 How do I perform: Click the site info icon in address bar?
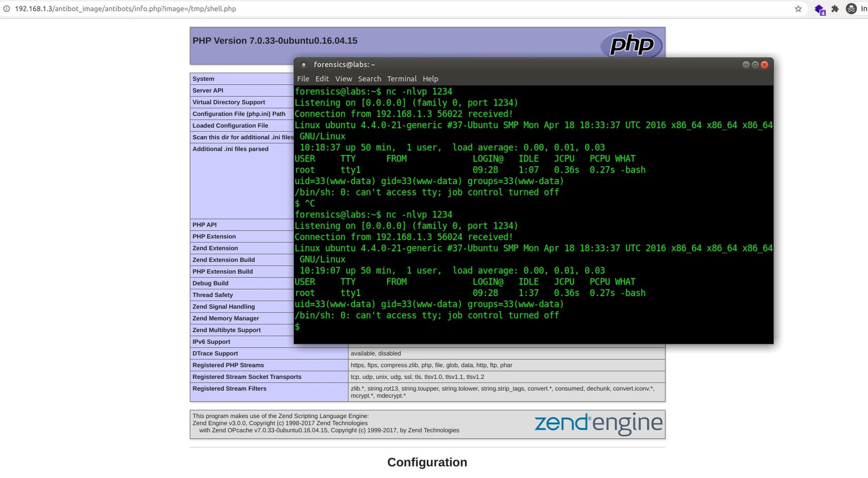click(6, 8)
